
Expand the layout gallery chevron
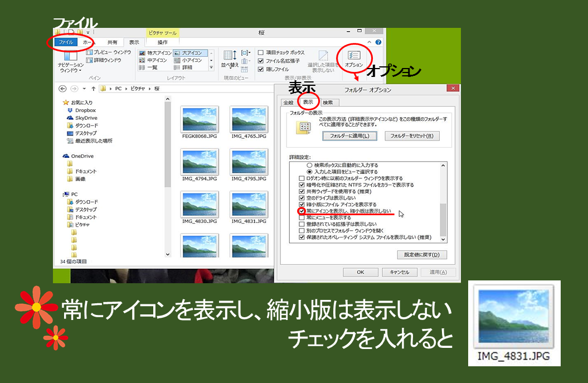212,68
